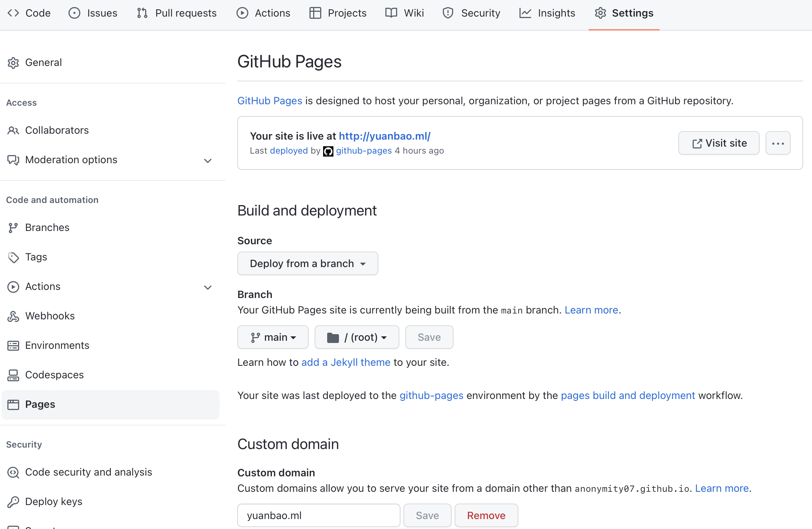This screenshot has width=812, height=529.
Task: Open the / (root) folder dropdown
Action: point(357,337)
